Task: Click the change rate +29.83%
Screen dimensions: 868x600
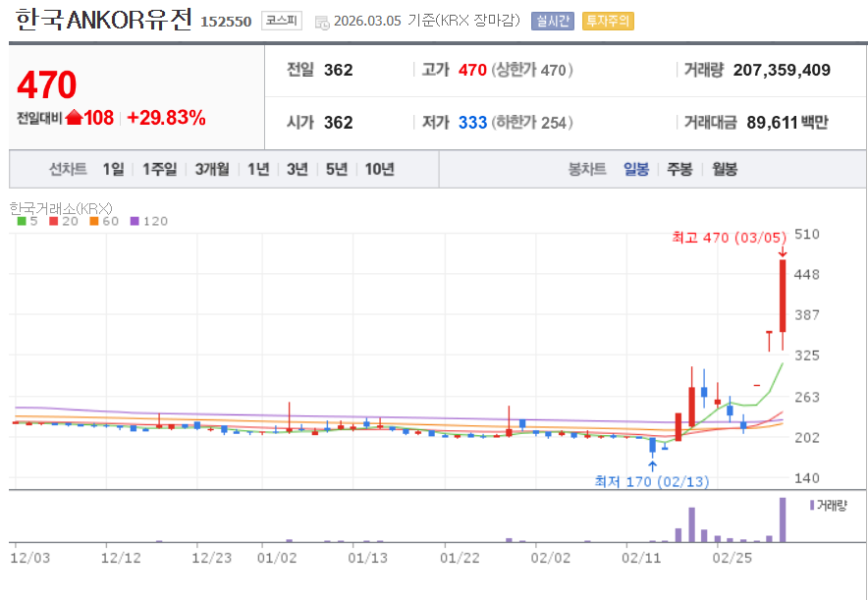Action: click(166, 117)
